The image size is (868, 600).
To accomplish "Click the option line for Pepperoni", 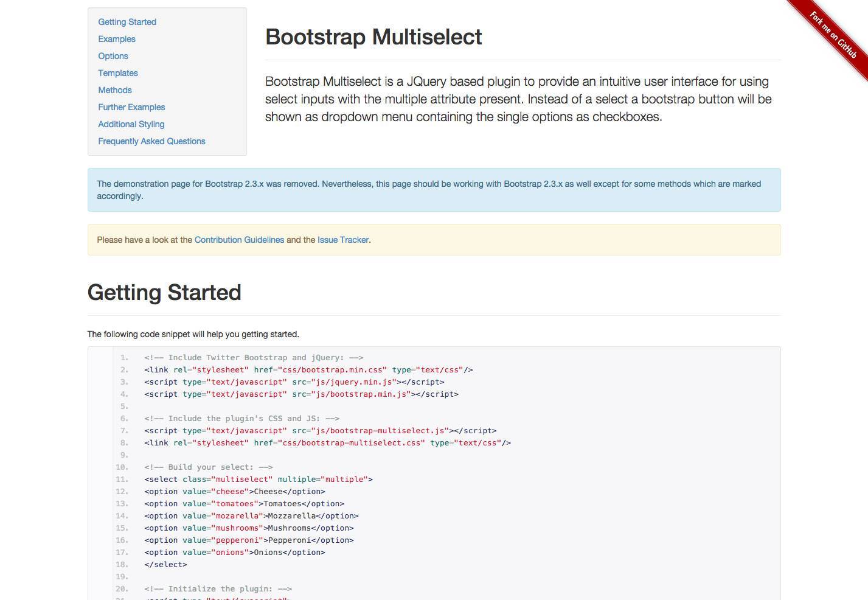I will [x=249, y=540].
